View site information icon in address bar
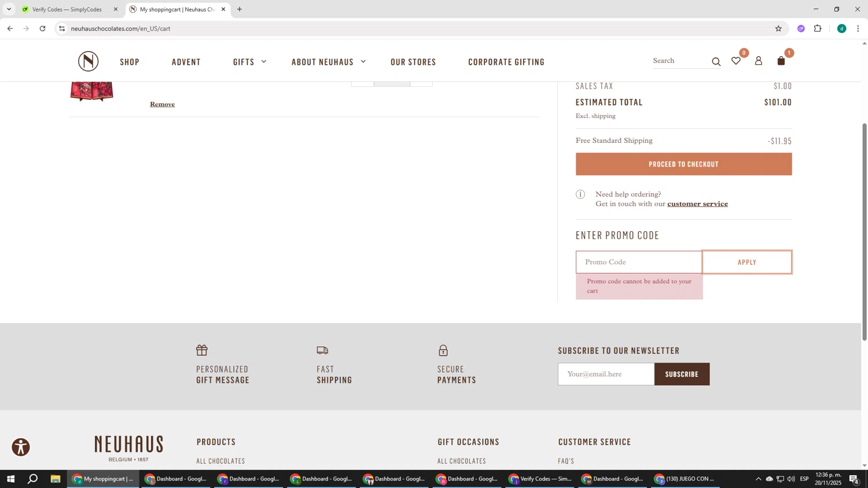The width and height of the screenshot is (868, 488). 62,28
